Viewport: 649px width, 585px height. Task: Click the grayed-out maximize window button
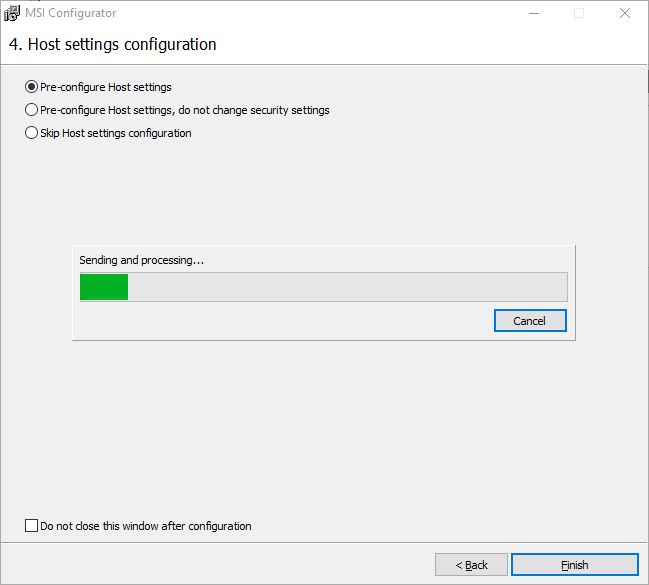tap(578, 14)
